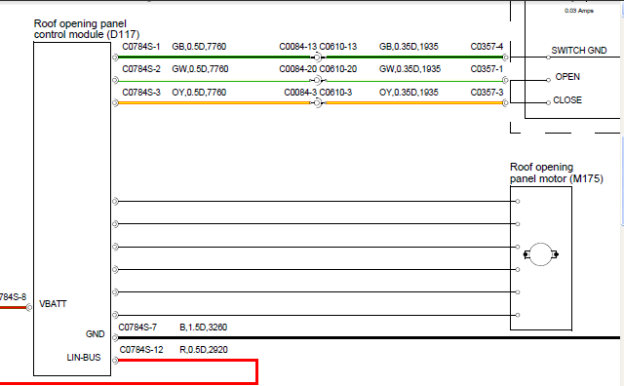Image resolution: width=624 pixels, height=386 pixels.
Task: Click the partial '784S-8' label left of VBATT
Action: [x=13, y=297]
